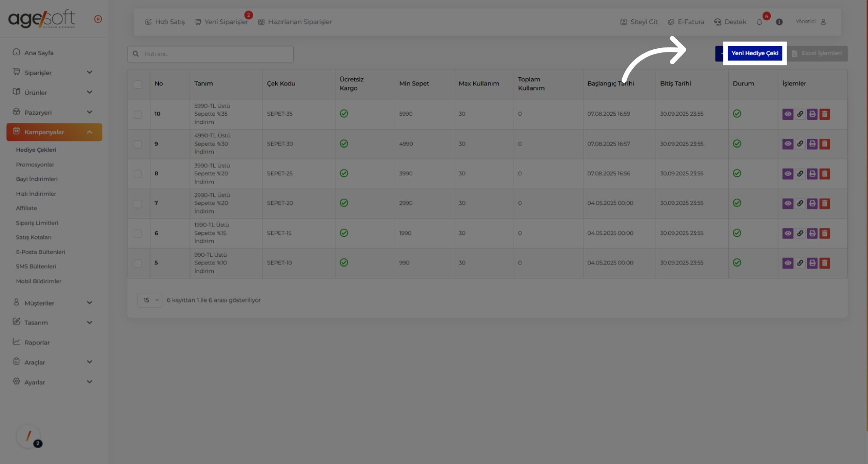Open Promosyonlar in the sidebar
Screen dimensions: 868x464
[x=35, y=165]
